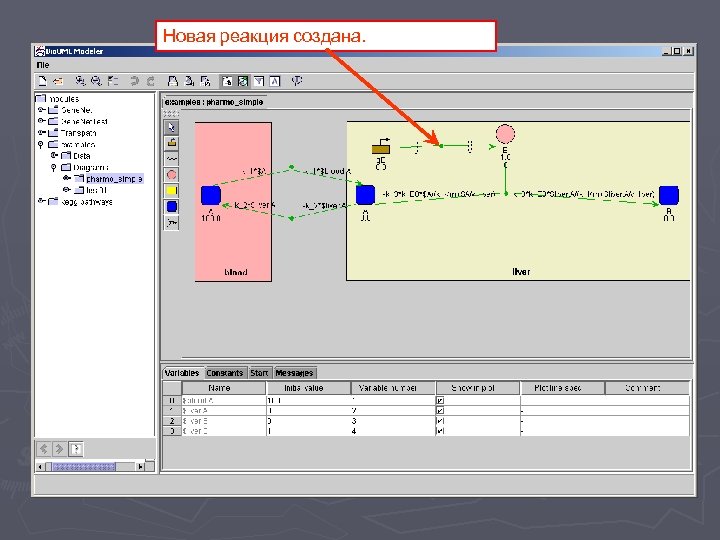Expand the GeneNet tree node
Screen dimensions: 720x540
[x=41, y=110]
